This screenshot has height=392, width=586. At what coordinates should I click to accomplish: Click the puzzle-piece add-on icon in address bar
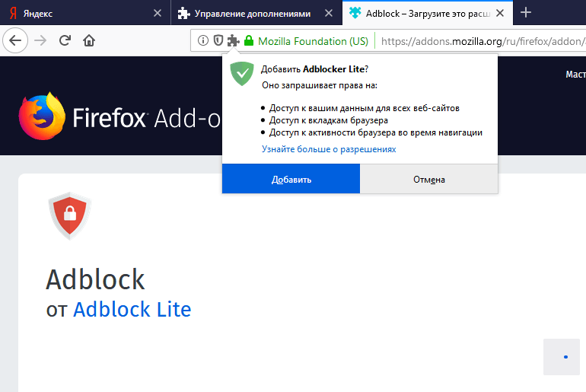tap(233, 40)
